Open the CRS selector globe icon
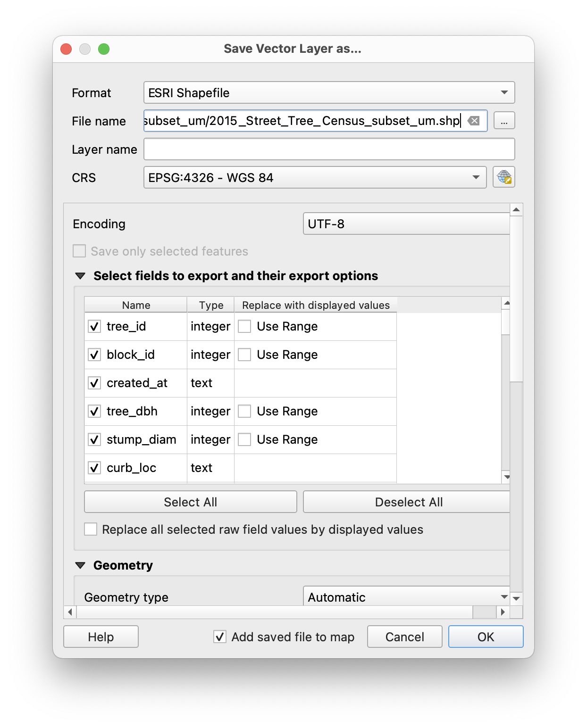This screenshot has width=587, height=728. [503, 177]
